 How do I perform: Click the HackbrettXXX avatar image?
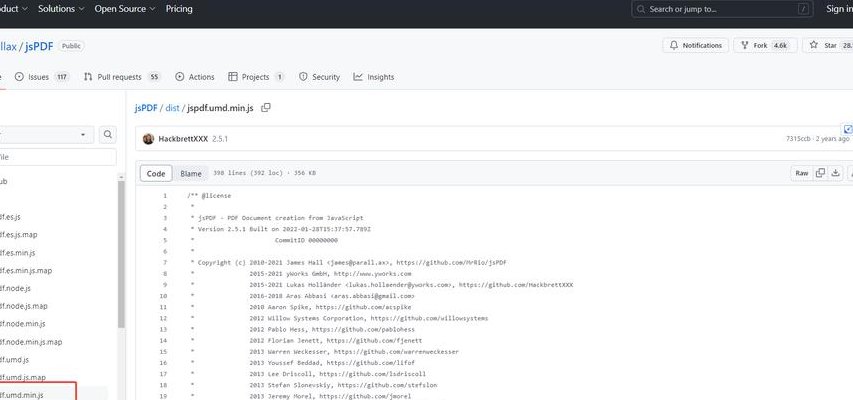149,139
